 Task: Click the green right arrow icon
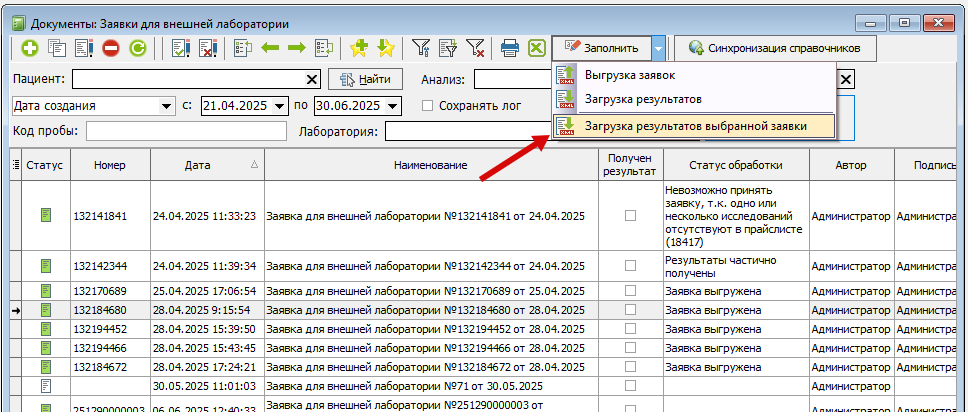[297, 47]
